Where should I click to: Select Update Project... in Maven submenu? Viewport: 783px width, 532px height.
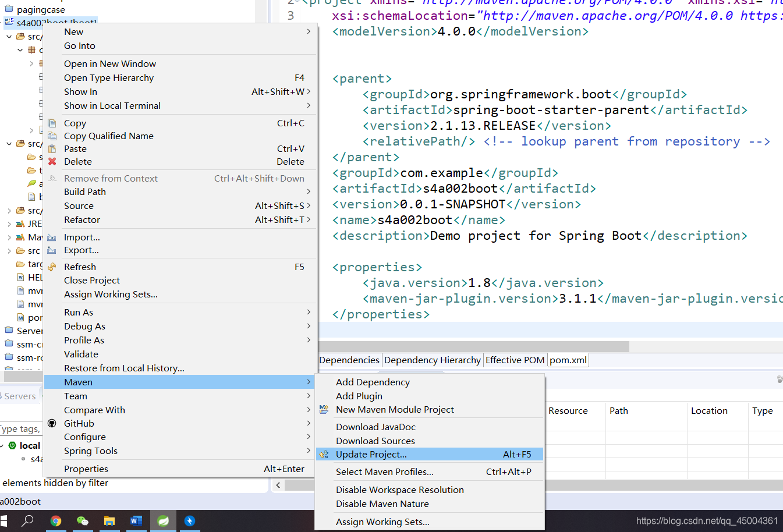point(430,455)
